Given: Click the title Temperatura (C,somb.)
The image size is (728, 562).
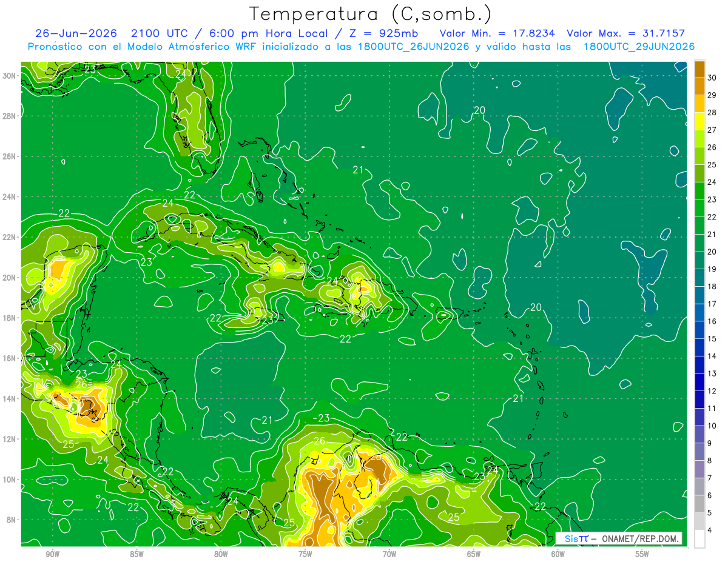Looking at the screenshot, I should pyautogui.click(x=371, y=14).
